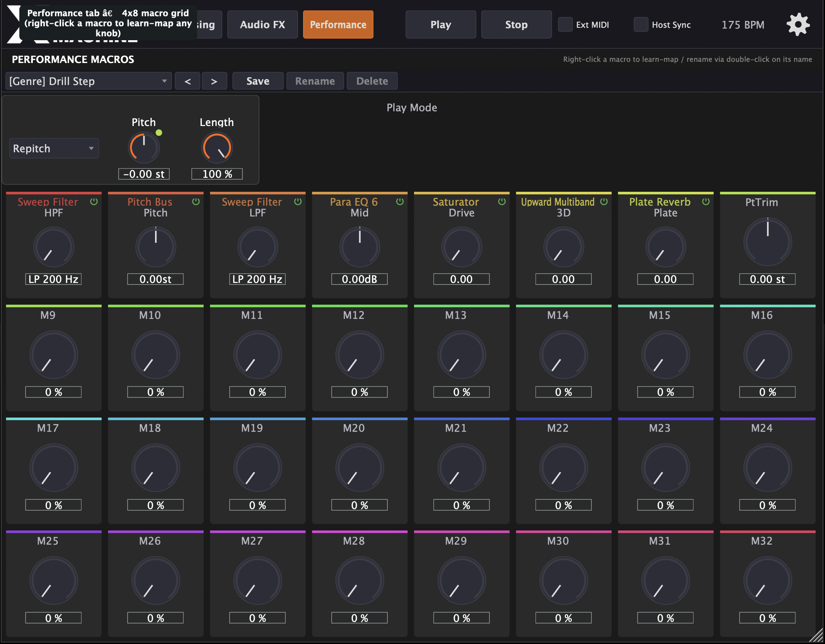Click the -0.00 st pitch value field
The width and height of the screenshot is (825, 644).
click(x=144, y=174)
